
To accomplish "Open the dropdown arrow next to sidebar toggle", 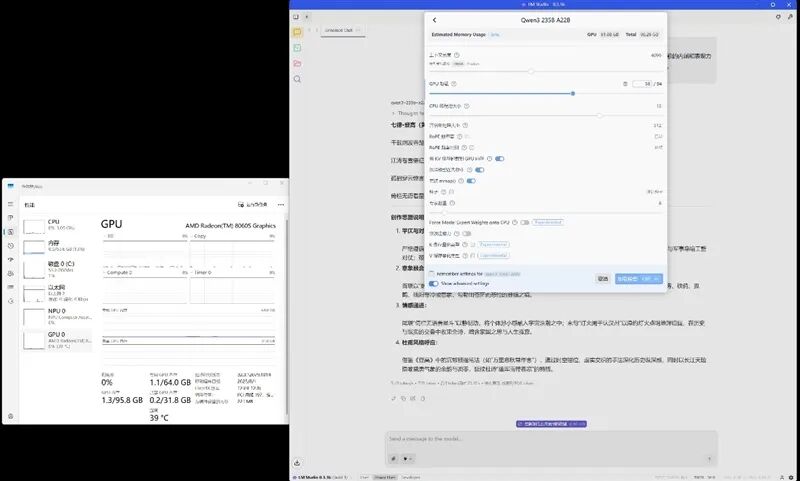I will (307, 17).
